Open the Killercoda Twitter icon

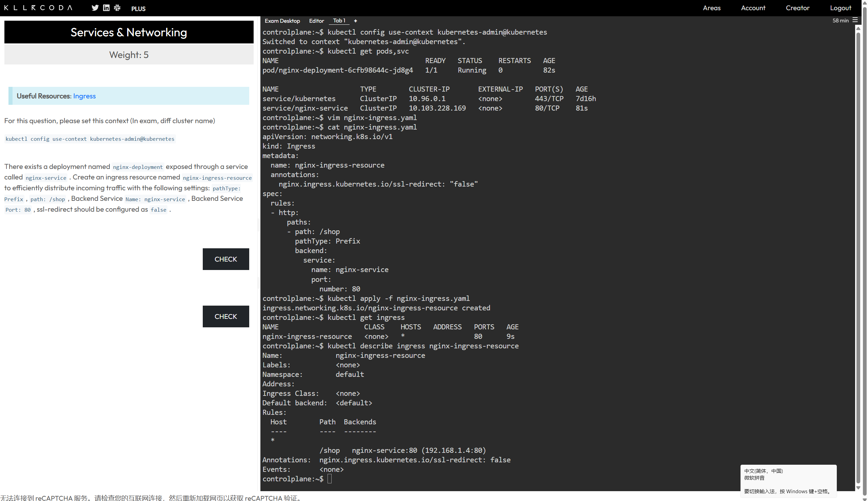click(95, 8)
